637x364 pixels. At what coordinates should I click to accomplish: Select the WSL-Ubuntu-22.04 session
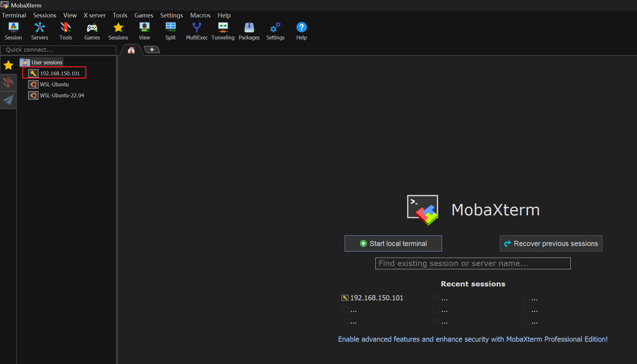(x=62, y=95)
